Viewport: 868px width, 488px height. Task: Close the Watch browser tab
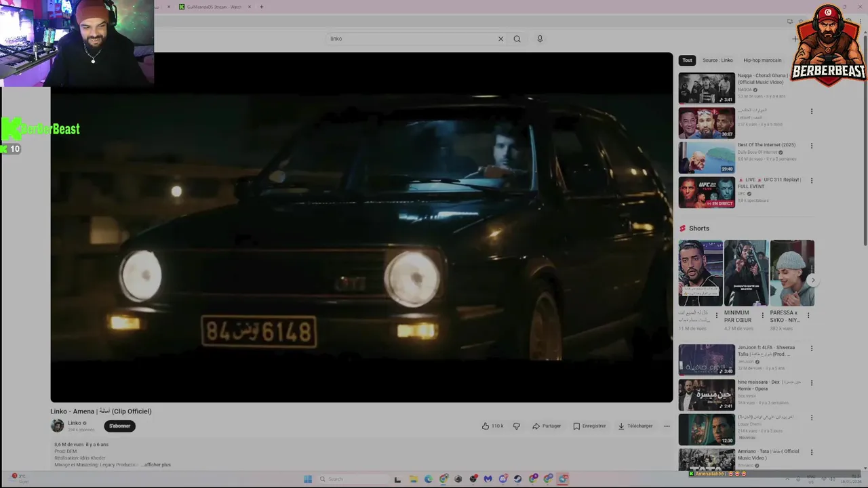tap(250, 7)
